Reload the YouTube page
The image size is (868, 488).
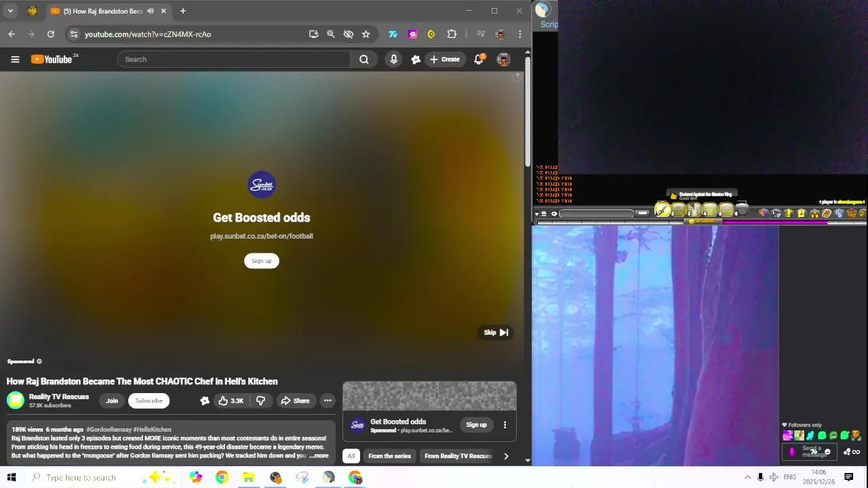pyautogui.click(x=51, y=35)
